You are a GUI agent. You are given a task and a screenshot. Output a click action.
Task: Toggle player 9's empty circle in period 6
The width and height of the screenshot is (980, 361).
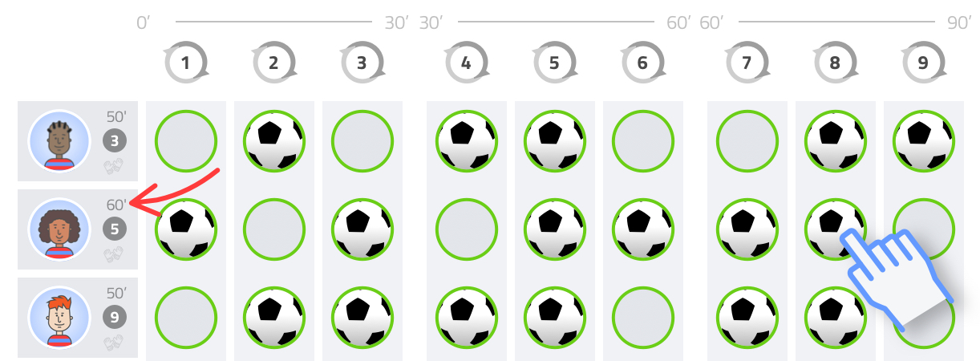643,318
